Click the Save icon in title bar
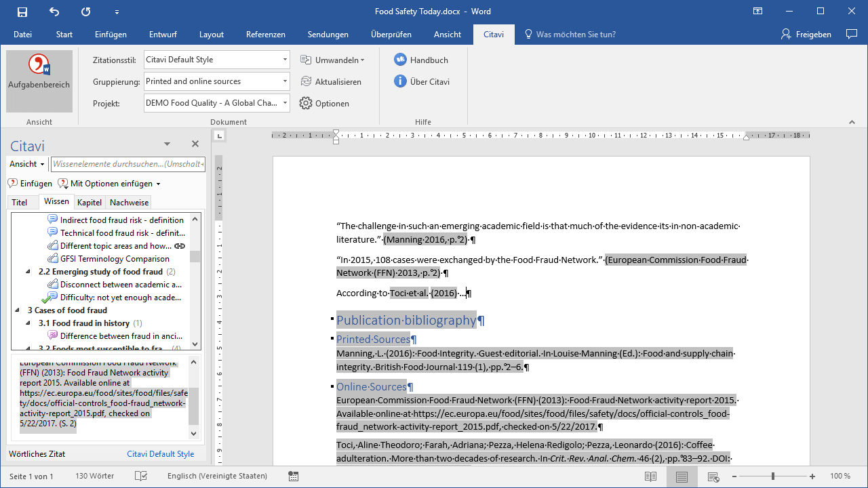The width and height of the screenshot is (868, 488). tap(22, 12)
